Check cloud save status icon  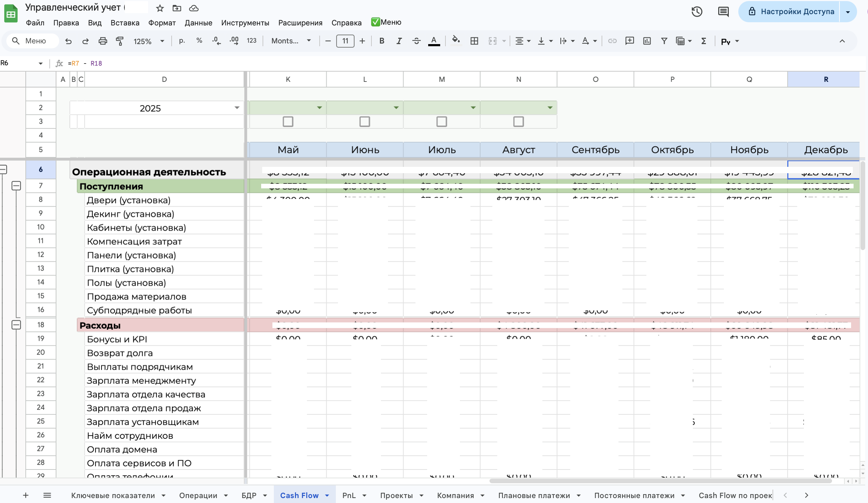(x=194, y=8)
